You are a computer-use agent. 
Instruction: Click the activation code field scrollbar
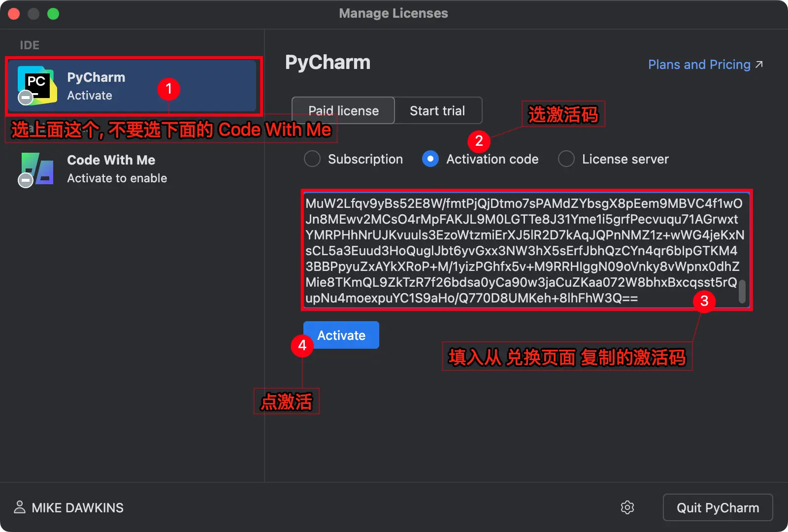[742, 292]
